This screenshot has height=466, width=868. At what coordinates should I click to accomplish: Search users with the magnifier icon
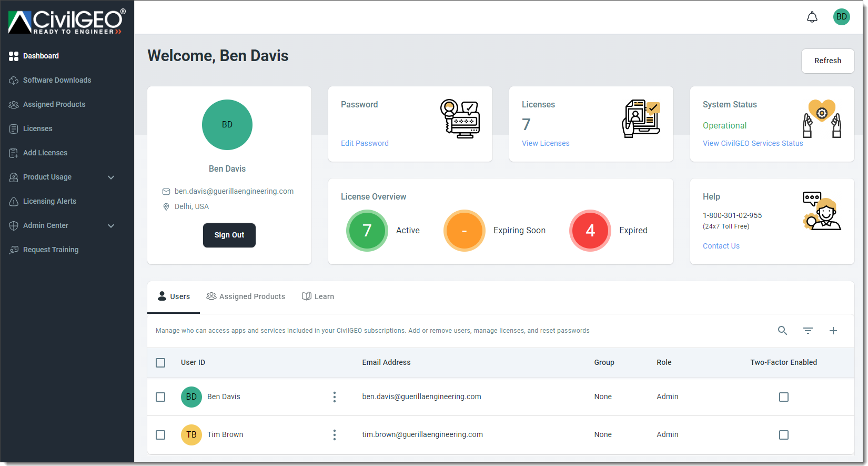click(783, 331)
